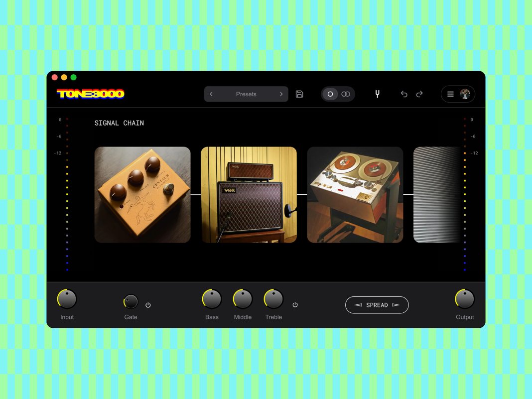The width and height of the screenshot is (532, 399).
Task: Save the current preset with floppy icon
Action: coord(299,94)
